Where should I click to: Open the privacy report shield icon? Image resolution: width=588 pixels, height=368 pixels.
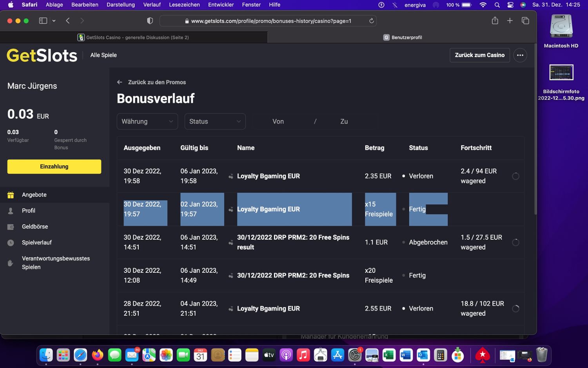click(150, 21)
